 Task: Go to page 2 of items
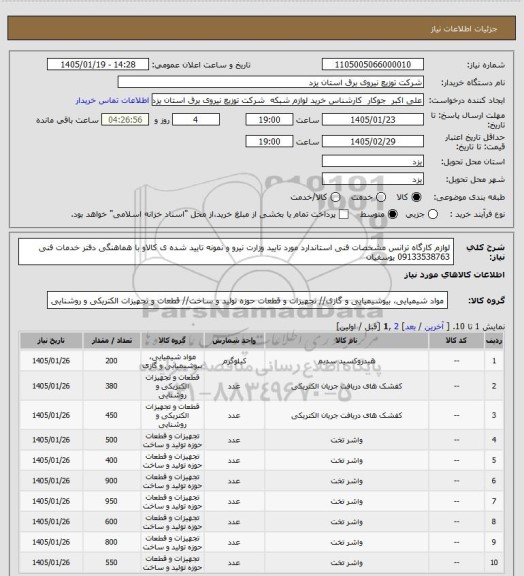(x=396, y=327)
